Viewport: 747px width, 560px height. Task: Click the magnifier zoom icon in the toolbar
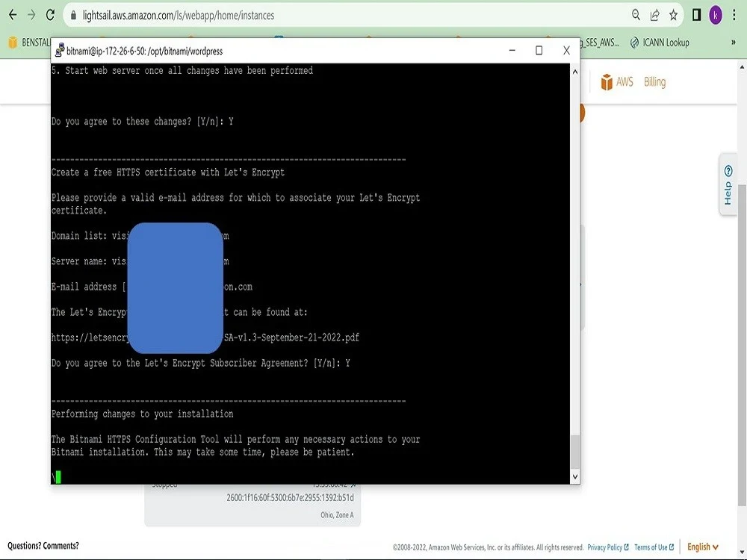tap(635, 14)
